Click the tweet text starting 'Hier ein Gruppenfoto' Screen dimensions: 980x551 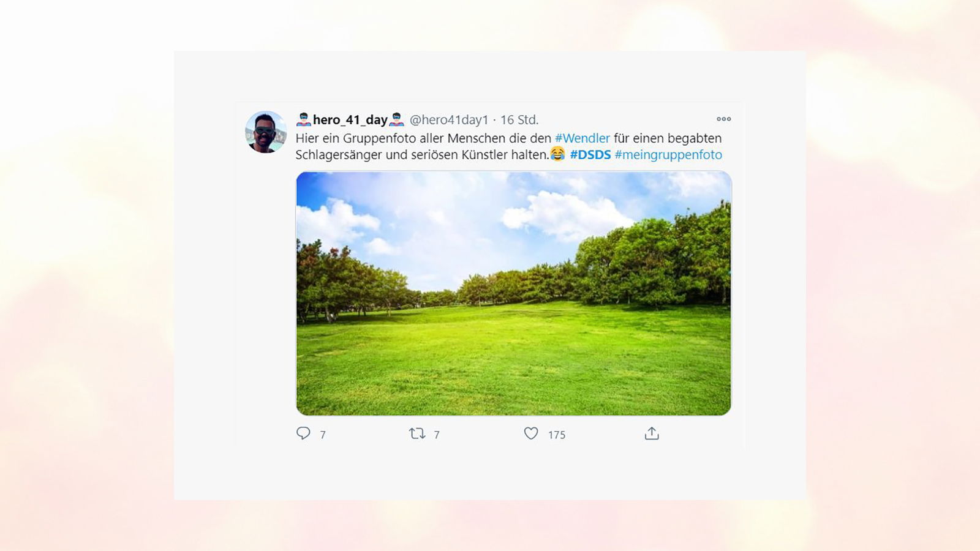tap(508, 146)
